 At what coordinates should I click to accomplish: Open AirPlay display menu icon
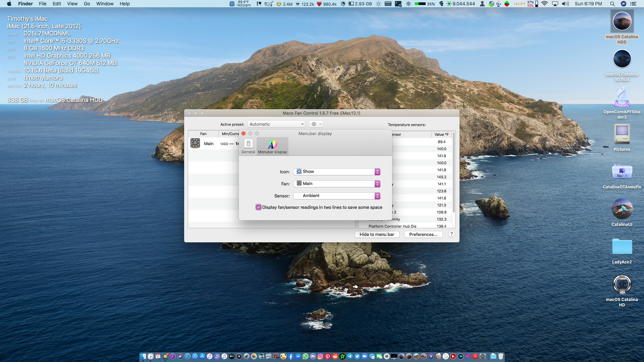(555, 4)
